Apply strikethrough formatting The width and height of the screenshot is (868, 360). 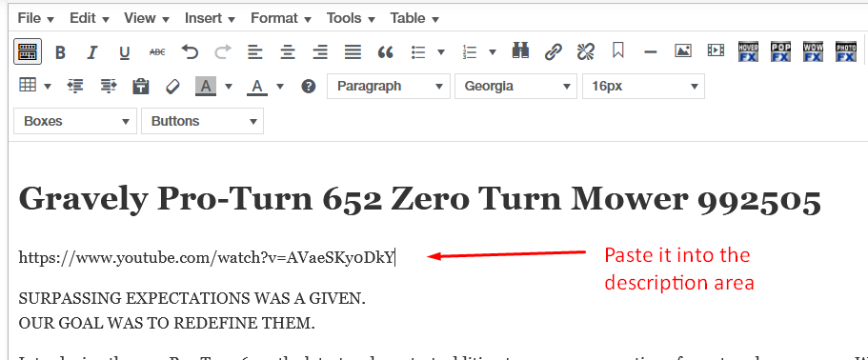pos(157,52)
